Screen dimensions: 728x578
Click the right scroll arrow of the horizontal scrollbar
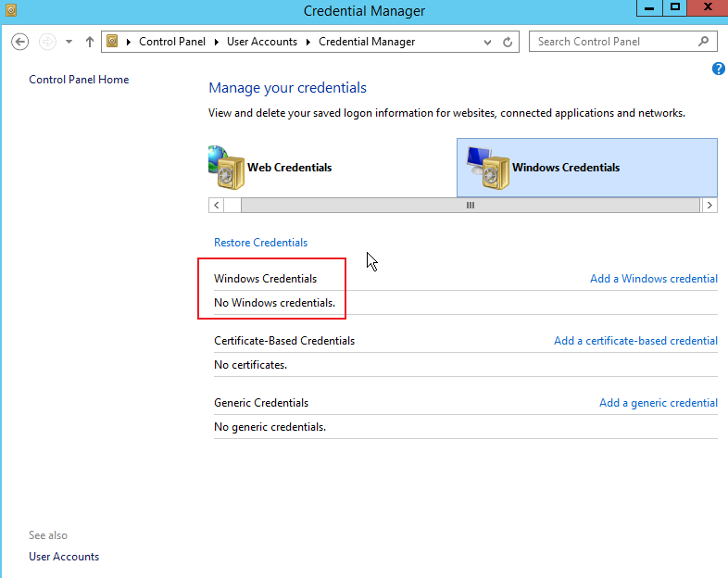pos(709,206)
